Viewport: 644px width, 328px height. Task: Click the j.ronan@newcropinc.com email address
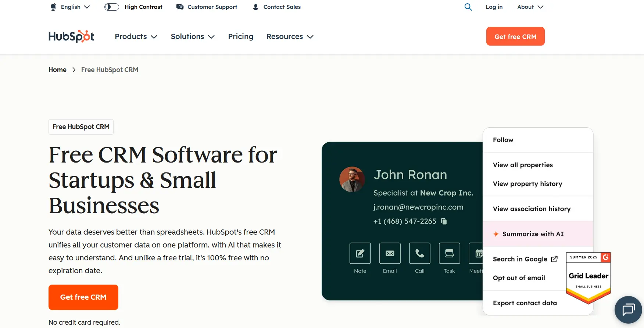point(418,207)
